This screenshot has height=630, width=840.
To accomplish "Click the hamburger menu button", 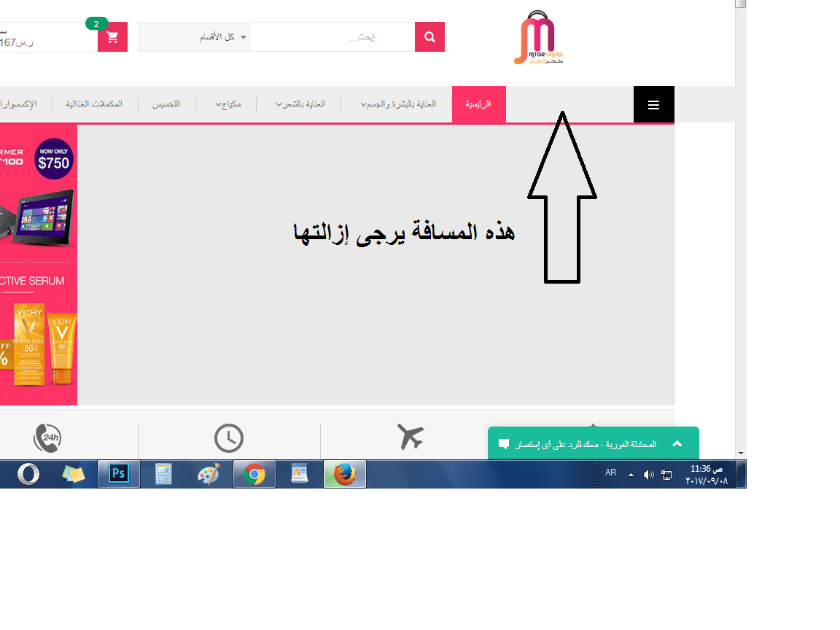I will click(x=653, y=104).
